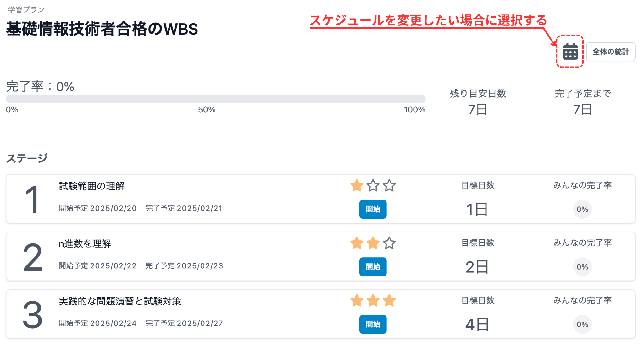This screenshot has height=350, width=644.
Task: Select the second star of stage 1
Action: 373,186
